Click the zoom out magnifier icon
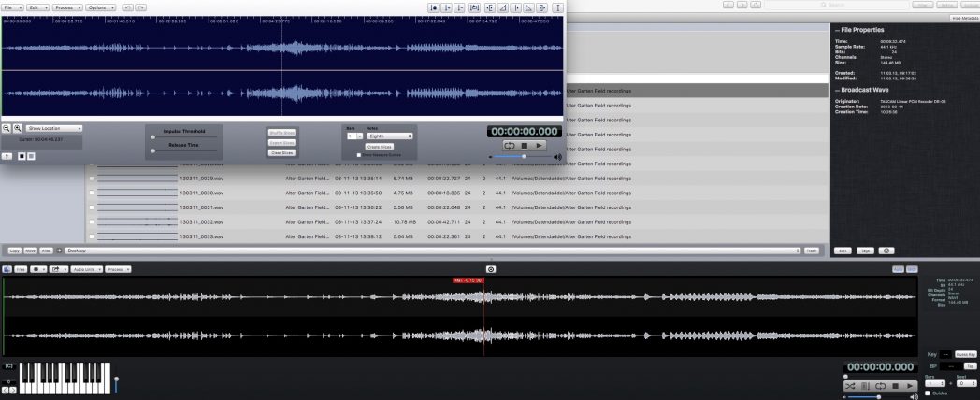 (x=7, y=128)
